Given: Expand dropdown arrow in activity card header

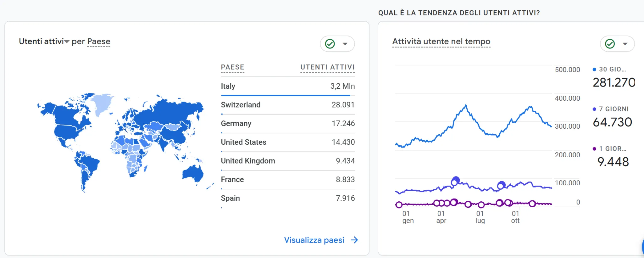Looking at the screenshot, I should pyautogui.click(x=625, y=44).
